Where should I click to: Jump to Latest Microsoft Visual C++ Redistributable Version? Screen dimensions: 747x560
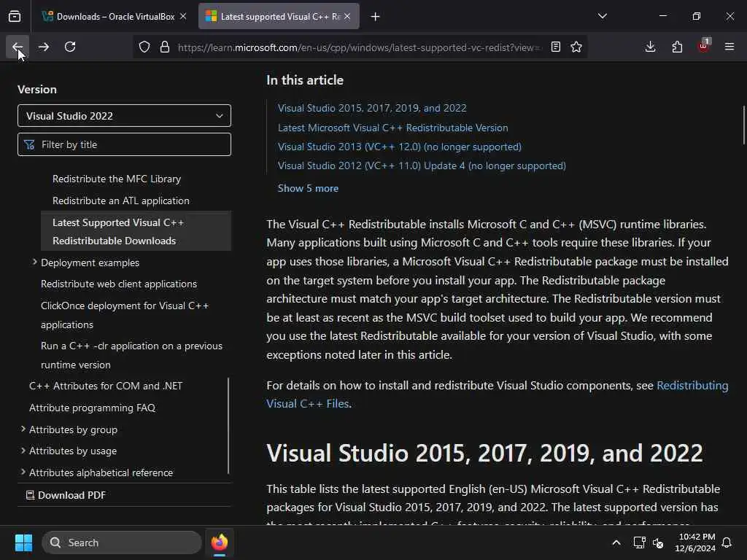coord(392,128)
